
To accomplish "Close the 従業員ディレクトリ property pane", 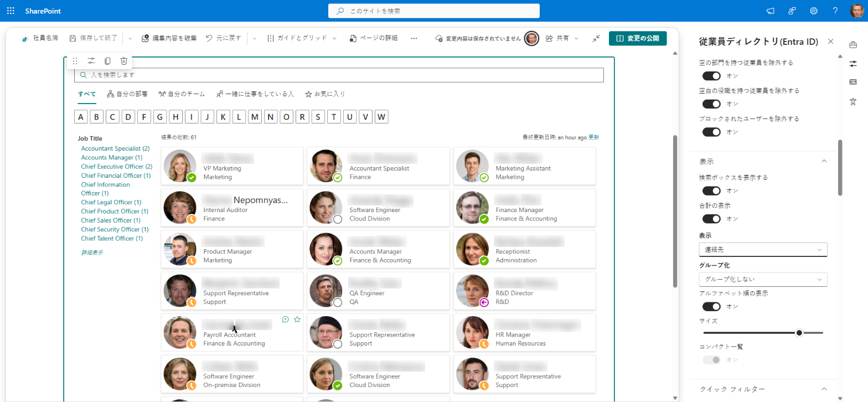I will (830, 42).
